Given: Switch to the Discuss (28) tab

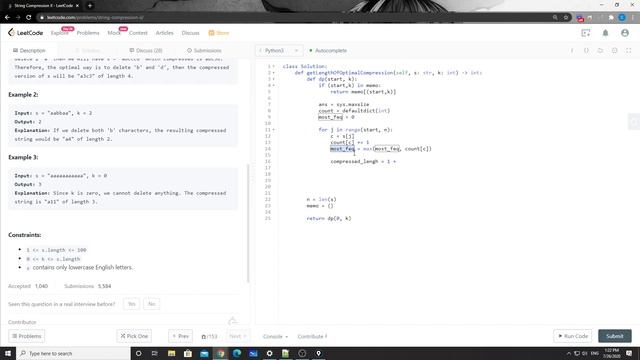Looking at the screenshot, I should point(146,51).
